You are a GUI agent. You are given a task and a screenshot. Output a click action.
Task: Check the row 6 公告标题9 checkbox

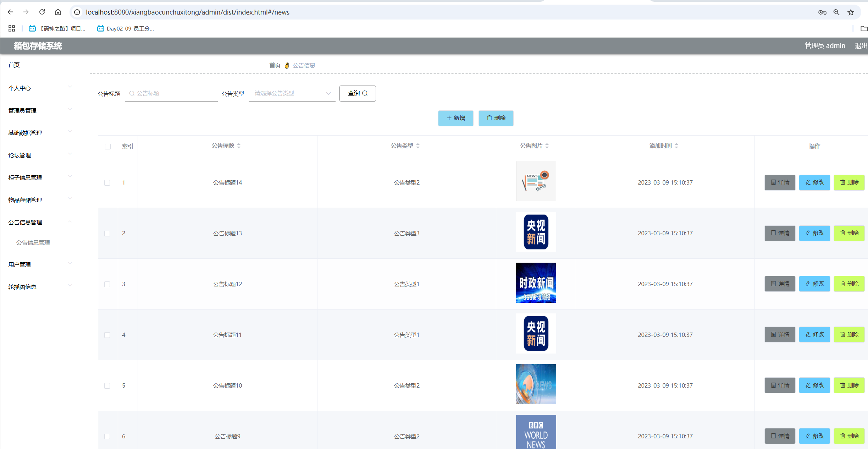[x=107, y=437]
